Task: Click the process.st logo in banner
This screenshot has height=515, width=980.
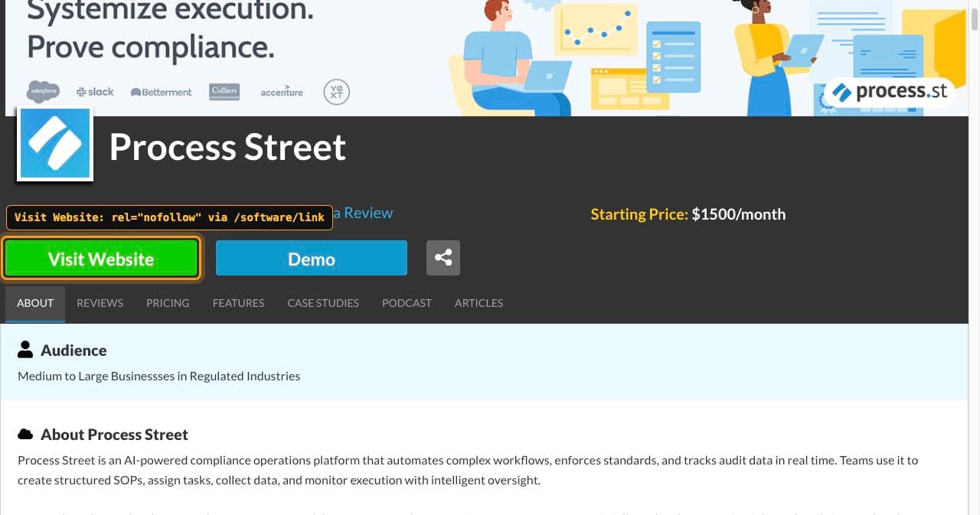Action: [x=890, y=92]
